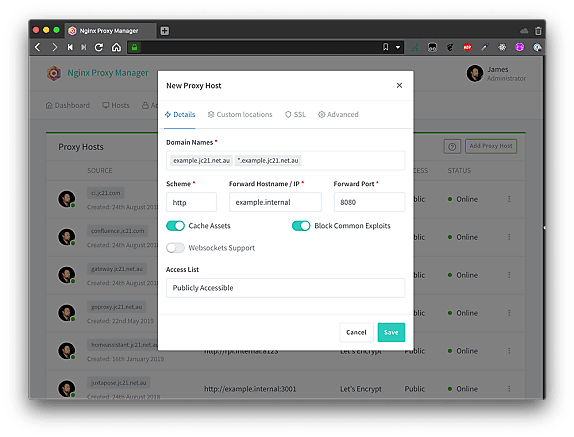Click the purple circle extension icon
Image resolution: width=574 pixels, height=437 pixels.
pyautogui.click(x=519, y=47)
